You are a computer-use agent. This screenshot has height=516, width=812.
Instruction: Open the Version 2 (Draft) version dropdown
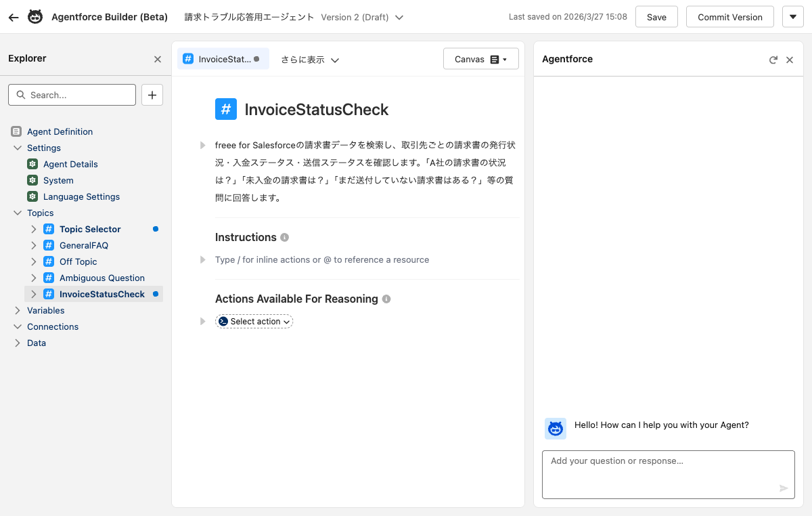[x=398, y=18]
